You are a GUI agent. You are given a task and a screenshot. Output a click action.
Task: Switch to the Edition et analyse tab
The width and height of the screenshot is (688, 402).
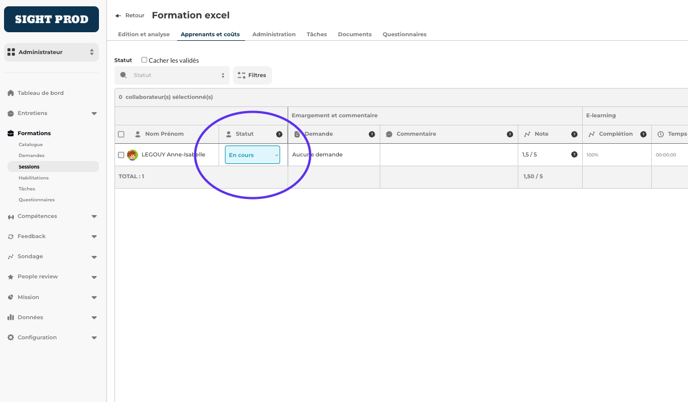tap(143, 34)
